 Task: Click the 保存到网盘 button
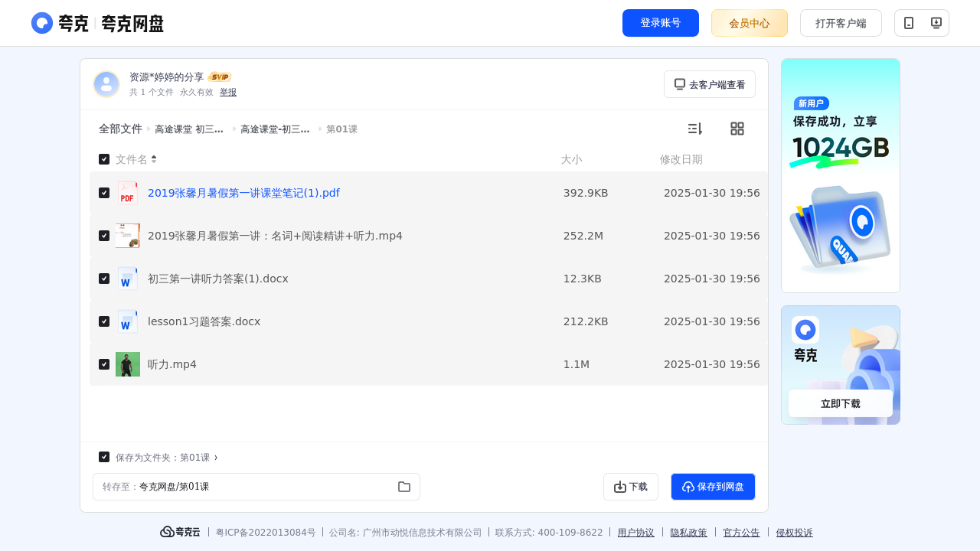(x=713, y=487)
